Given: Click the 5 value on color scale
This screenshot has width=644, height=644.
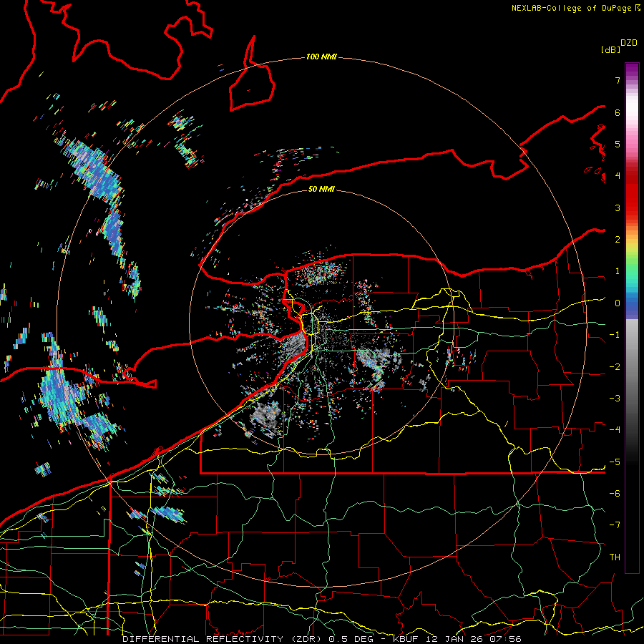Looking at the screenshot, I should [x=618, y=144].
